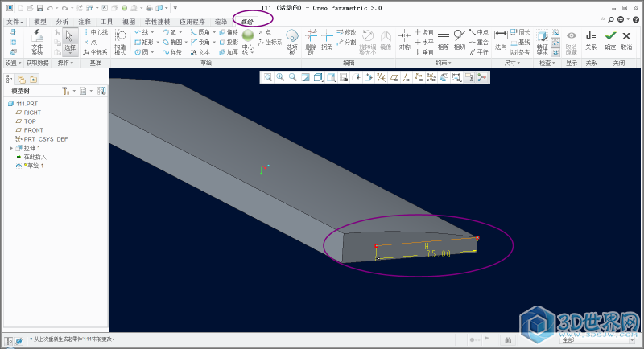Image resolution: width=644 pixels, height=349 pixels.
Task: Expand the 圆角 (Fillet) dropdown arrow
Action: pyautogui.click(x=214, y=32)
